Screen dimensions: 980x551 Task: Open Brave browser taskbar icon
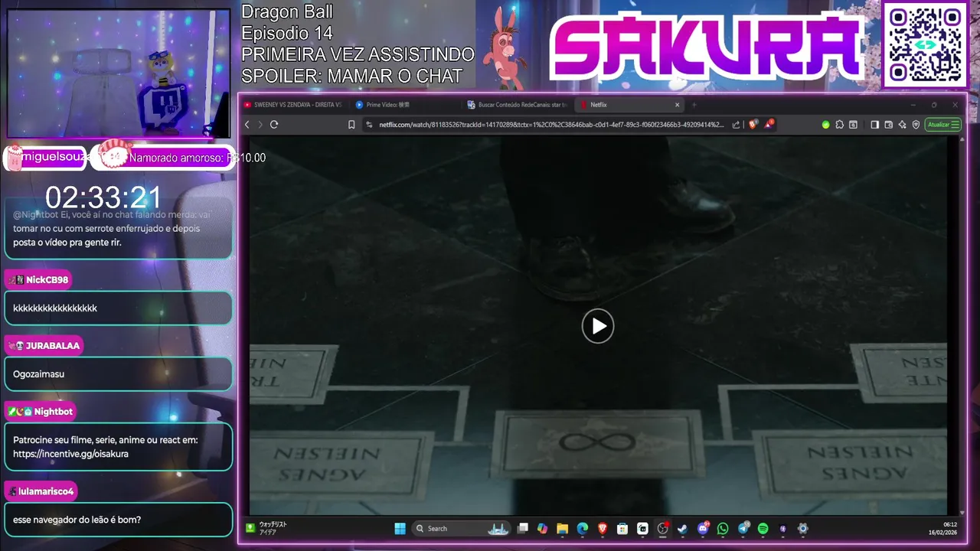[x=602, y=529]
